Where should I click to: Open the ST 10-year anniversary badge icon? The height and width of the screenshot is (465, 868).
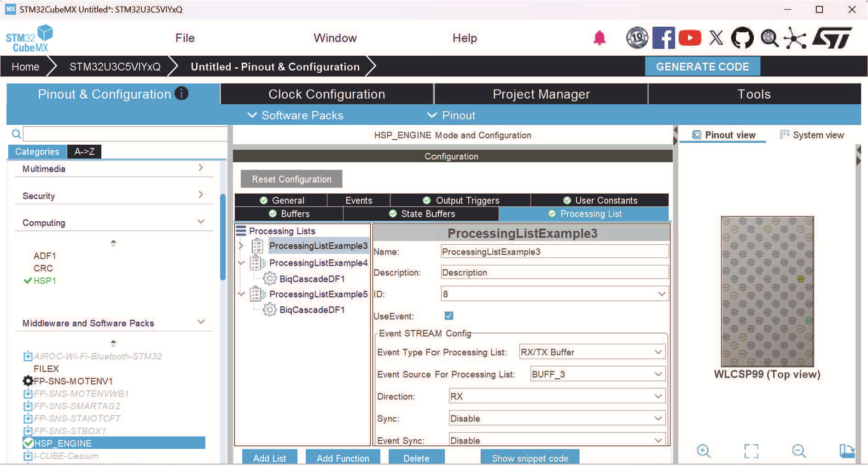(637, 38)
